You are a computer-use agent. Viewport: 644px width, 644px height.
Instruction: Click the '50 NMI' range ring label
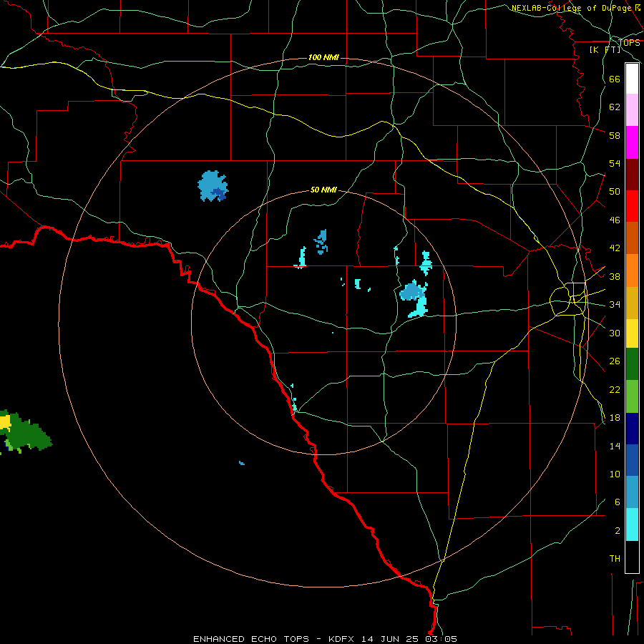323,190
